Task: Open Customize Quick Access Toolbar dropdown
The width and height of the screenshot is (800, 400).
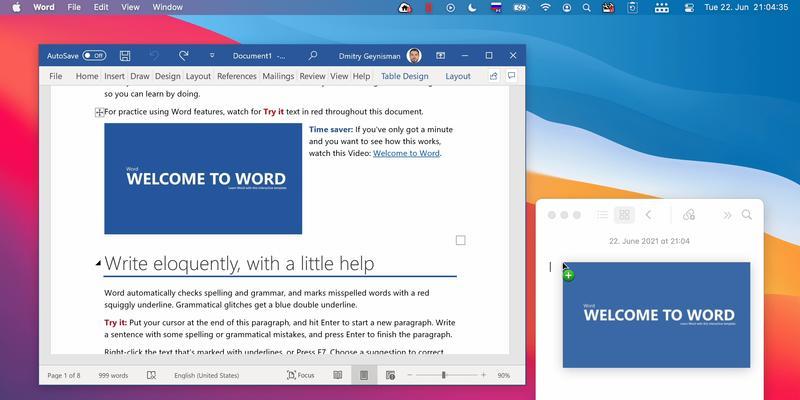Action: point(212,56)
